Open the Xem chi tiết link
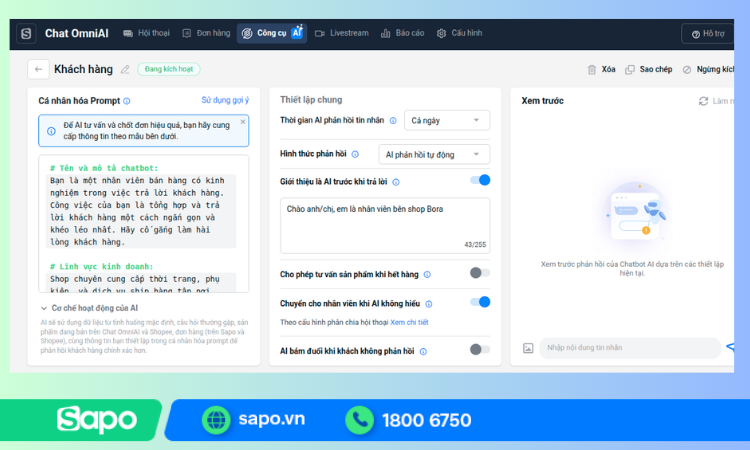This screenshot has height=450, width=750. tap(409, 322)
